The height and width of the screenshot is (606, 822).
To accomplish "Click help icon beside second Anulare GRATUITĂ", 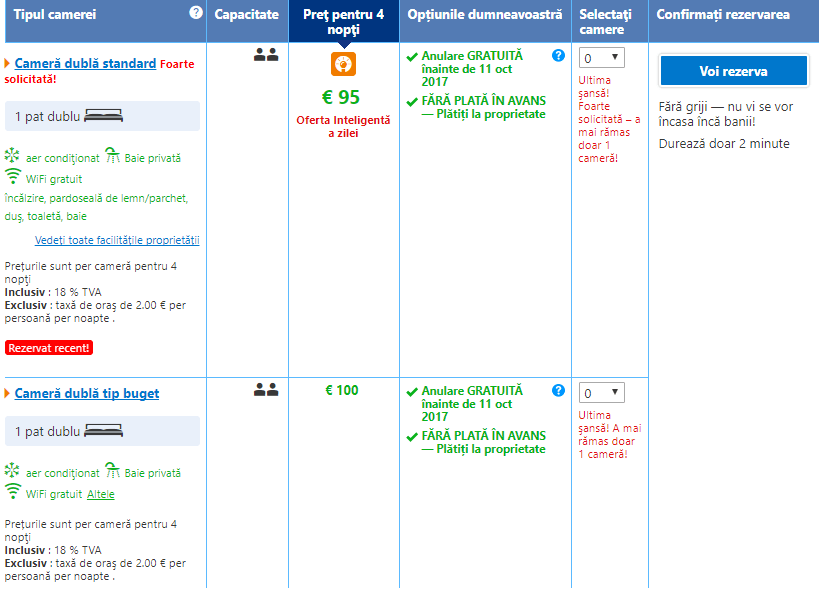I will pos(558,390).
